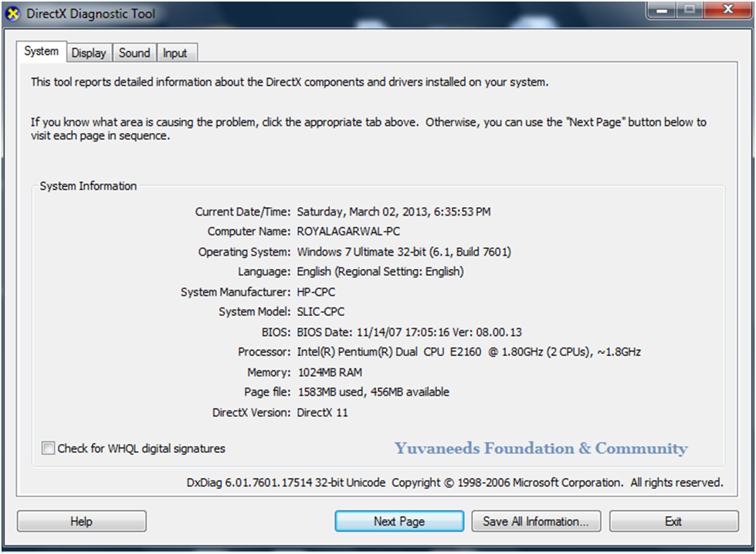The width and height of the screenshot is (756, 554).
Task: Click the Page file usage information
Action: 372,392
